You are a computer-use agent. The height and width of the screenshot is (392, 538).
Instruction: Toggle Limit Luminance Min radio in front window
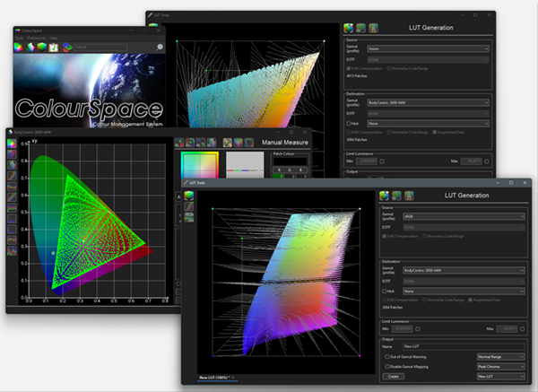(418, 329)
